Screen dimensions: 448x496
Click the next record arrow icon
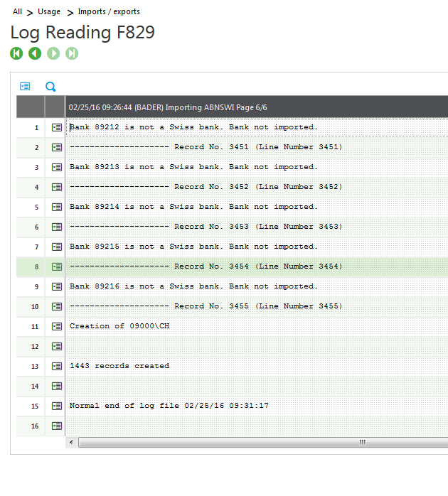[x=53, y=53]
